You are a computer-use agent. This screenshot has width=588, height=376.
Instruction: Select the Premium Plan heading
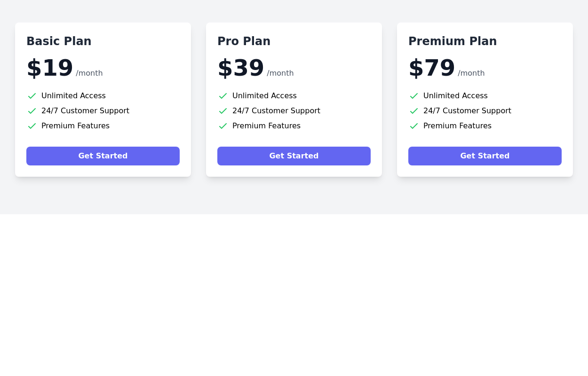coord(453,41)
